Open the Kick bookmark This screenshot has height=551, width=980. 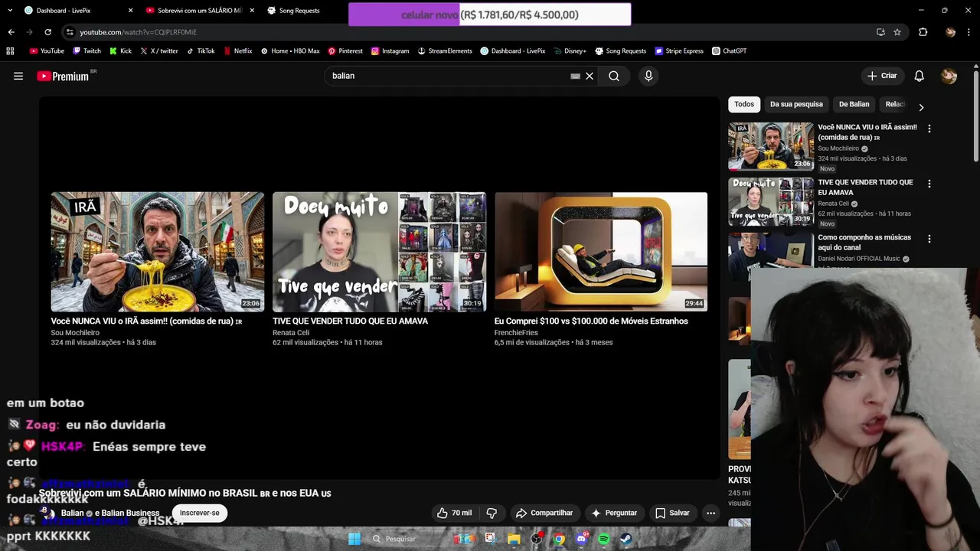click(120, 51)
